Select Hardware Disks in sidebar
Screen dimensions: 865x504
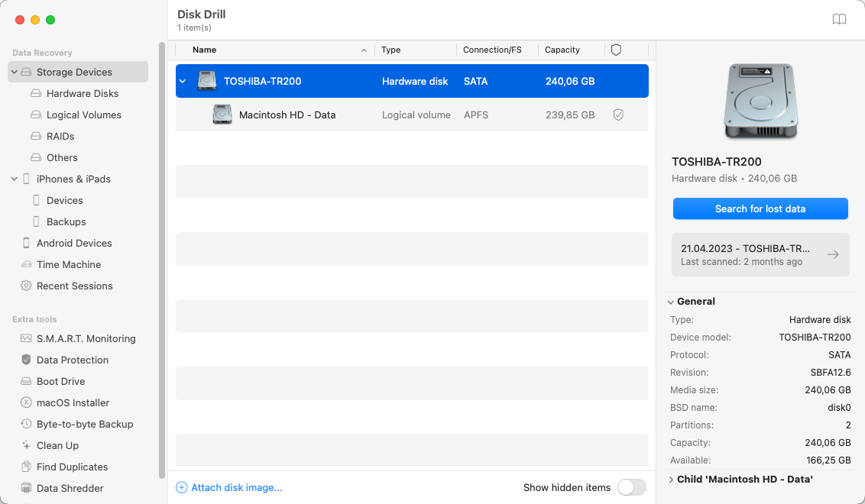[83, 93]
